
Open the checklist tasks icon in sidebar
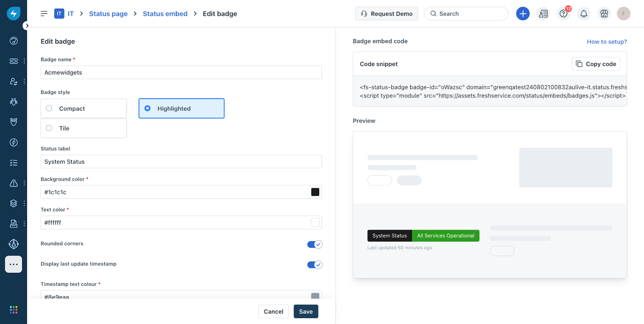[x=14, y=163]
